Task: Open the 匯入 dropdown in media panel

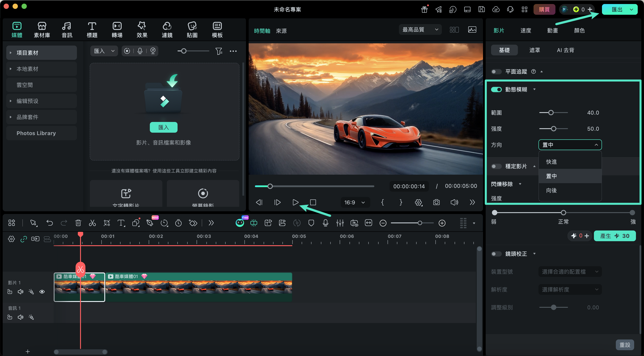Action: coord(104,51)
